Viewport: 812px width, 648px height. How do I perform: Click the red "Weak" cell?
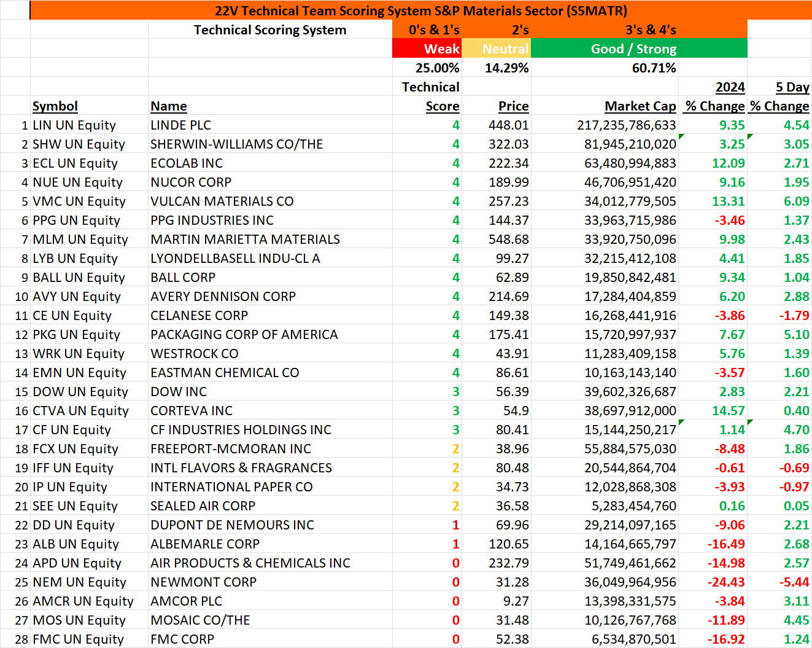tap(427, 49)
